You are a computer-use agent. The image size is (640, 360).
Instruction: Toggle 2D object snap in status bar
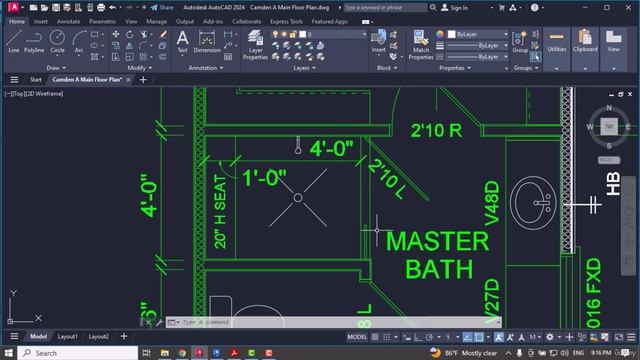point(479,337)
